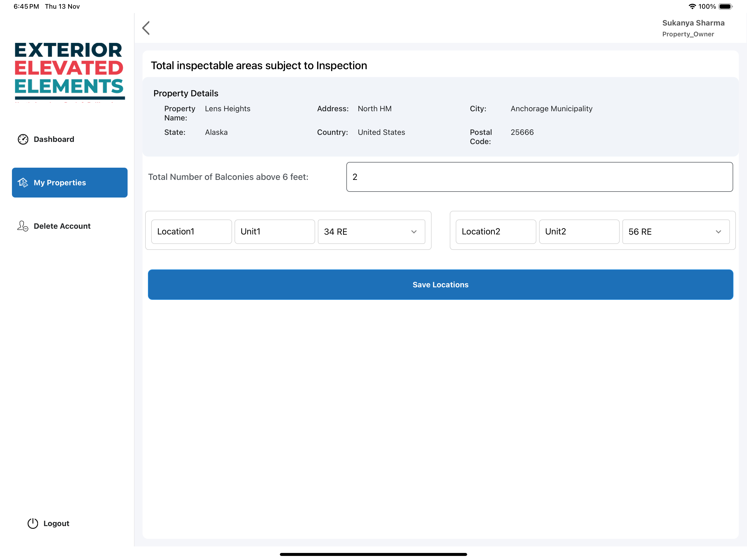Expand chevron on the 34 RE selector
747x560 pixels.
point(414,232)
